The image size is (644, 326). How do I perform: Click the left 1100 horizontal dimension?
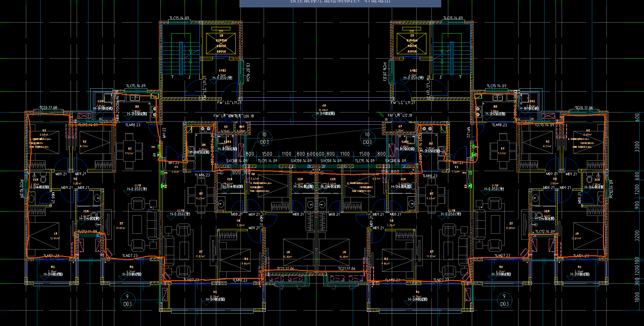pyautogui.click(x=287, y=154)
